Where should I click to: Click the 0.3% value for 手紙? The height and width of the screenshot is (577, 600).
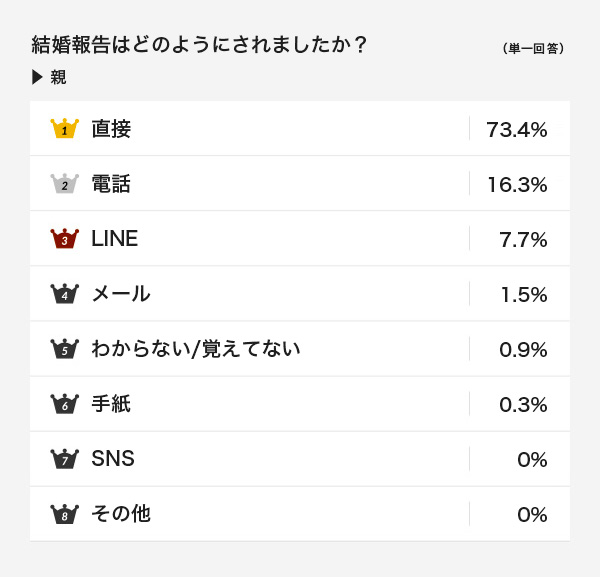[x=523, y=405]
